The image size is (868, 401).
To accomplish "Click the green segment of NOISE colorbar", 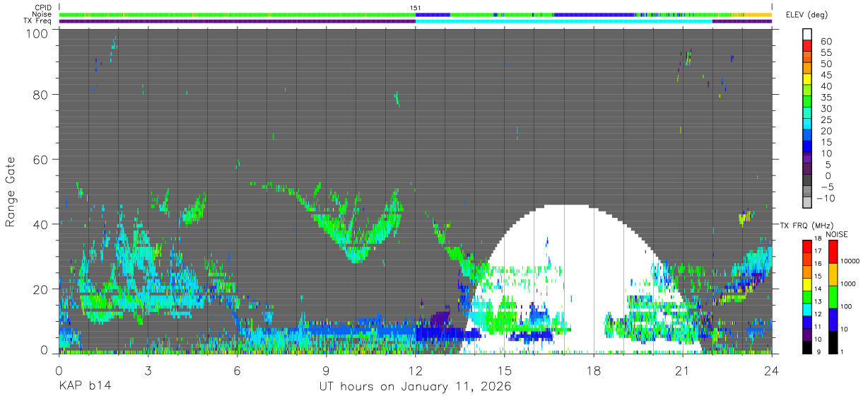I will click(833, 297).
